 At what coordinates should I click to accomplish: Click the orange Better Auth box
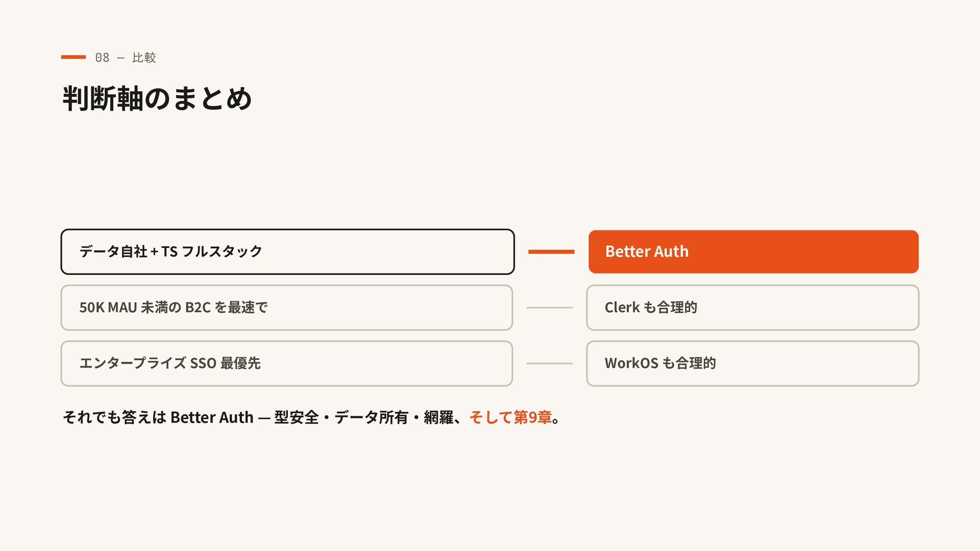[753, 252]
